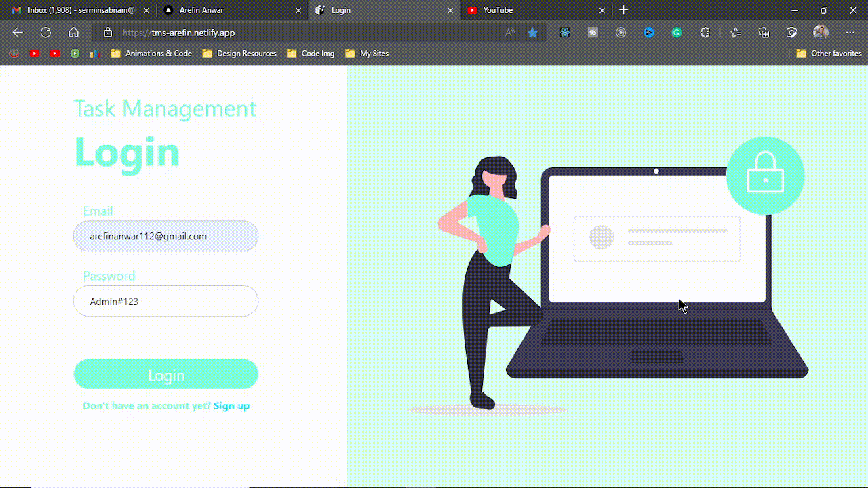This screenshot has height=488, width=868.
Task: Click into the Email input field
Action: pyautogui.click(x=166, y=237)
